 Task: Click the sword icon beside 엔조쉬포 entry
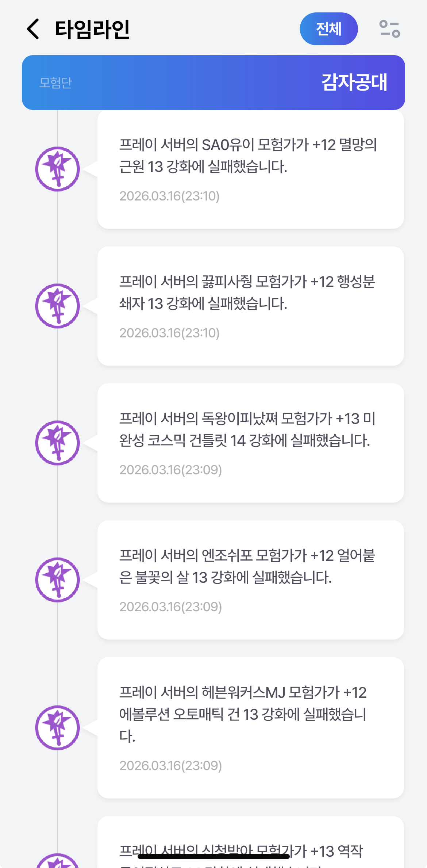pos(57,580)
